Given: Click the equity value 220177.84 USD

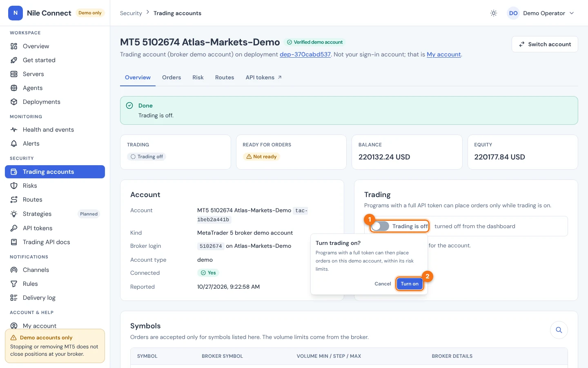Looking at the screenshot, I should tap(499, 157).
